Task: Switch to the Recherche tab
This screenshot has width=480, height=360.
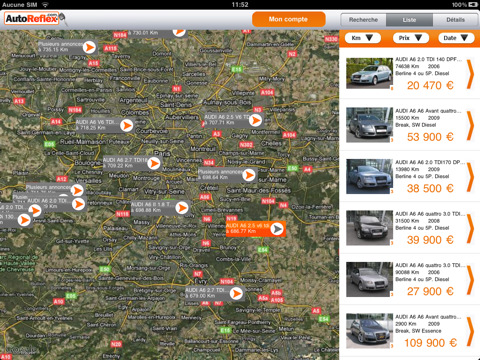Action: click(x=363, y=20)
